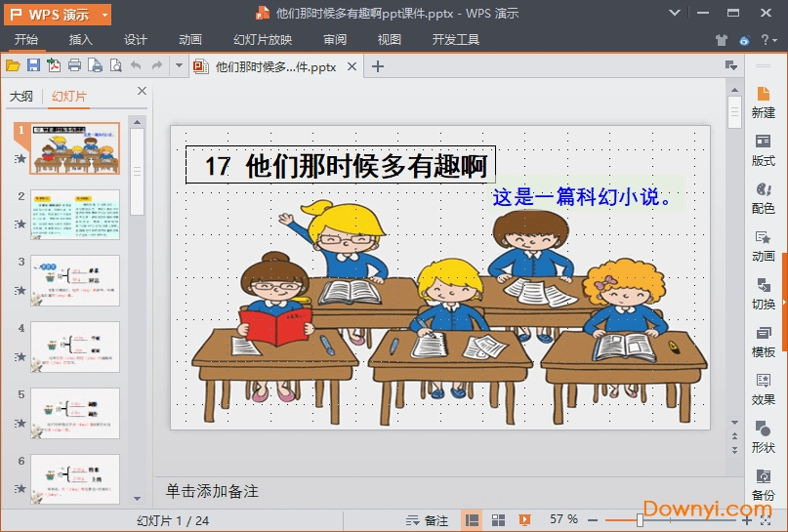The height and width of the screenshot is (532, 788).
Task: Open the skin shirt icon in title bar
Action: coord(722,40)
